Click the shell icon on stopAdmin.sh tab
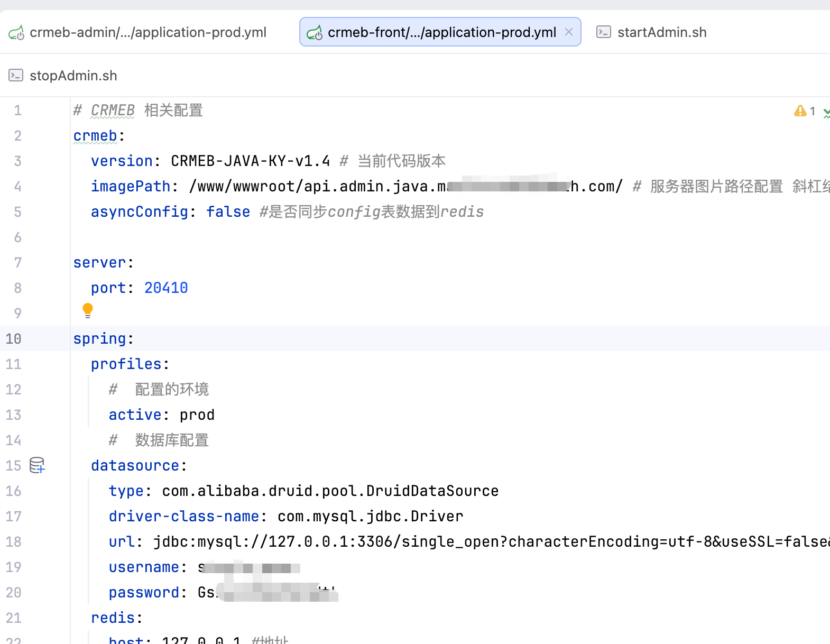 click(x=16, y=76)
